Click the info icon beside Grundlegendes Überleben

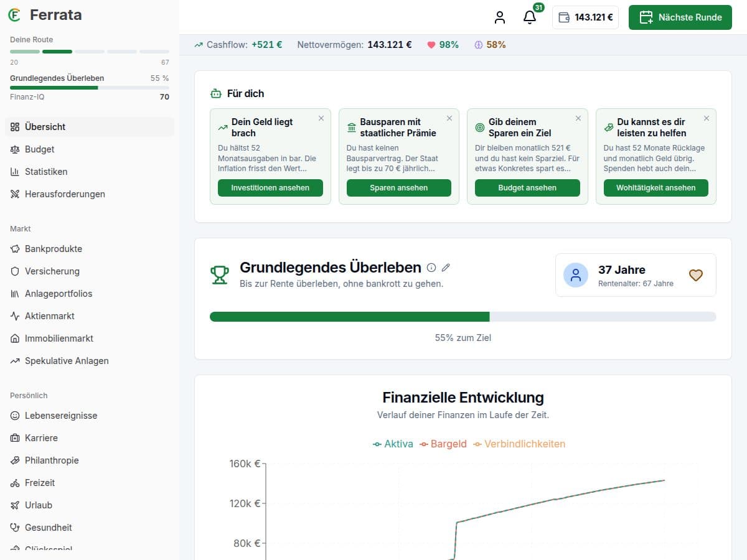(431, 268)
